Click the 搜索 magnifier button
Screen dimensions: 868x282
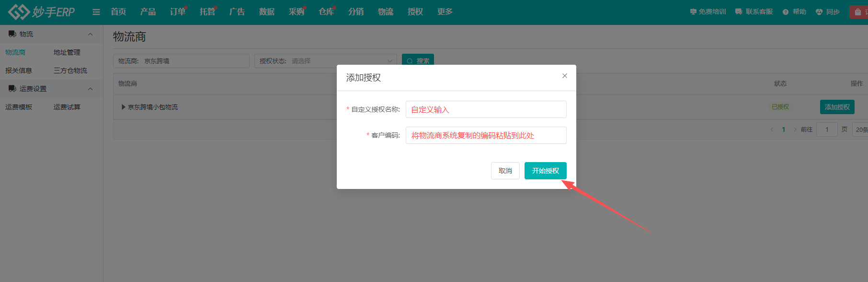pos(418,61)
